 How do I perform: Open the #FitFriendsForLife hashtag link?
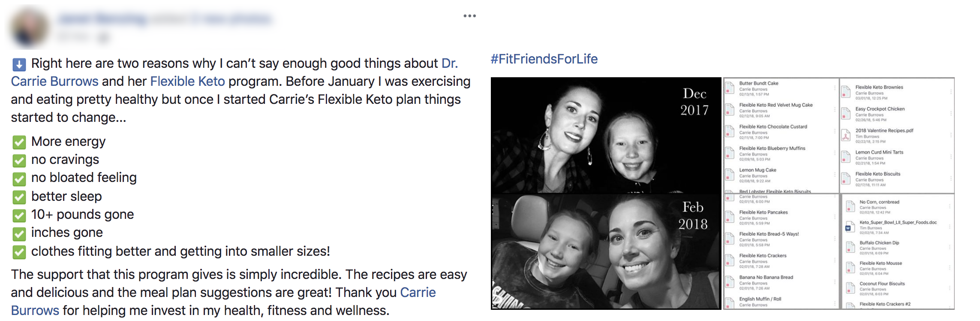coord(544,59)
